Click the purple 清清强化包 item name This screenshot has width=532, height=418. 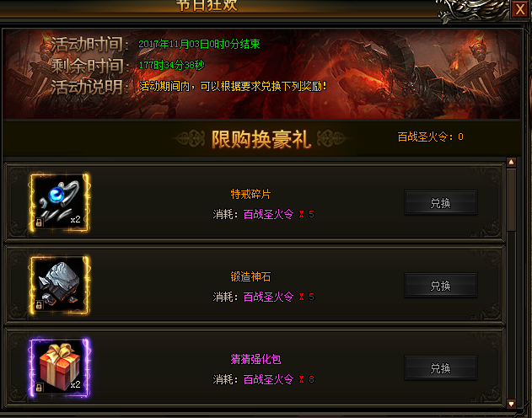pos(255,359)
